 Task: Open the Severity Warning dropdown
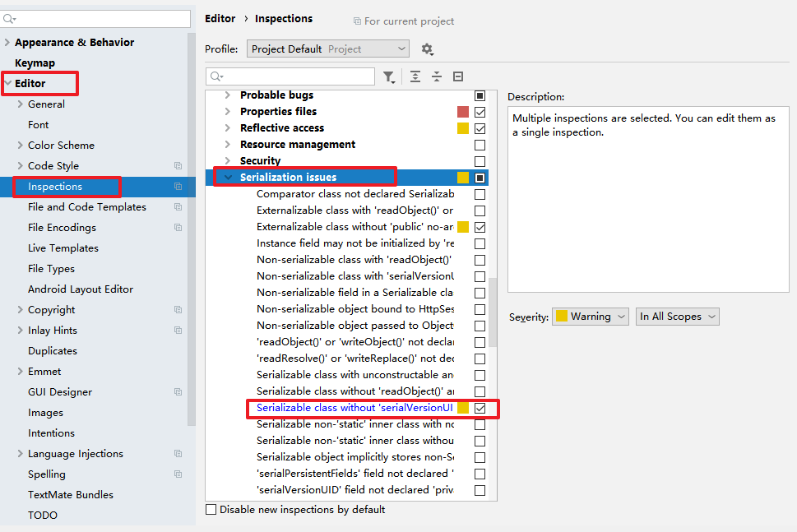[x=590, y=317]
